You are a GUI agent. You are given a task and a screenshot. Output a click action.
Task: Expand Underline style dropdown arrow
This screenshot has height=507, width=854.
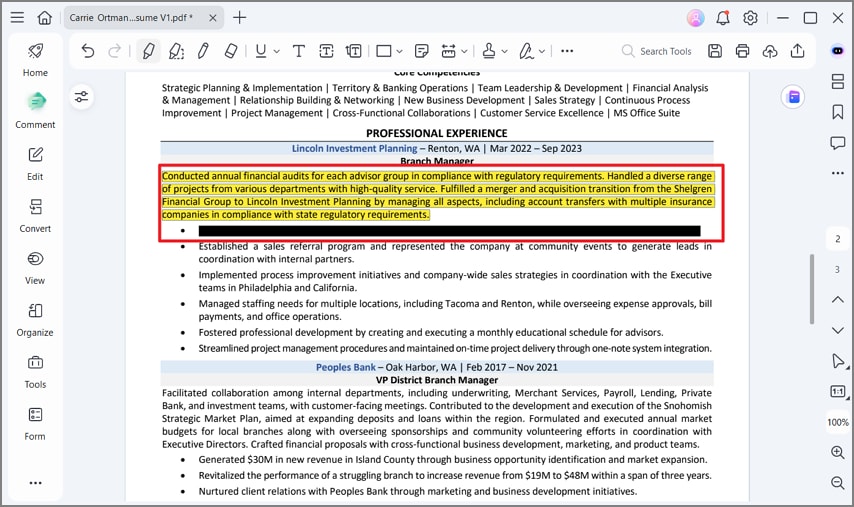[x=277, y=52]
